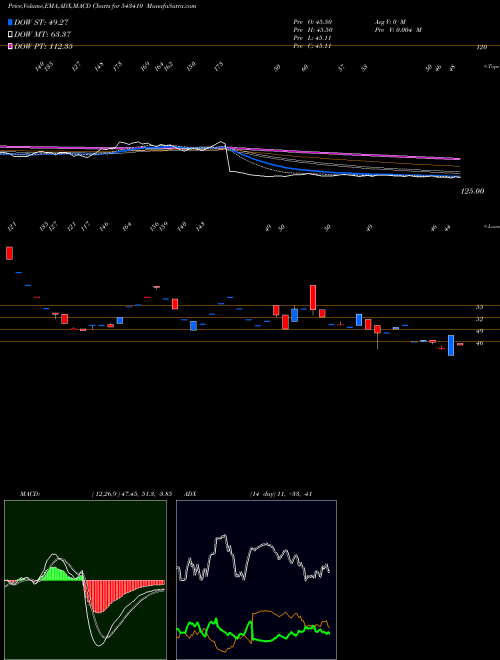
Task: Click the 'ADX' panel heading
Action: coord(190,493)
